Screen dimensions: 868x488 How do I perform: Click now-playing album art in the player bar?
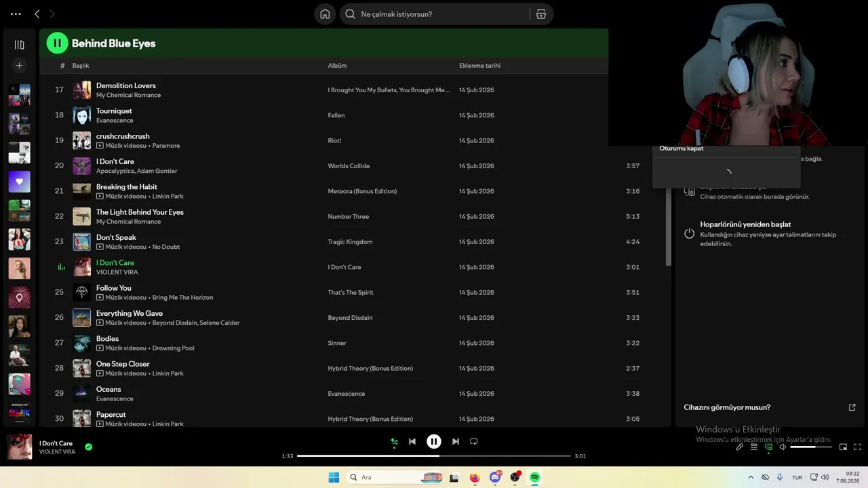[19, 447]
